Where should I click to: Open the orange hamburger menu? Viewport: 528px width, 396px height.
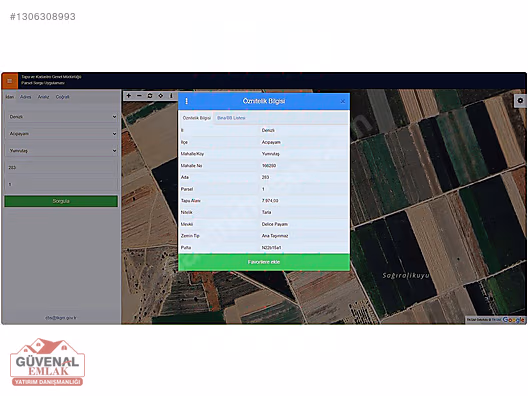coord(10,81)
